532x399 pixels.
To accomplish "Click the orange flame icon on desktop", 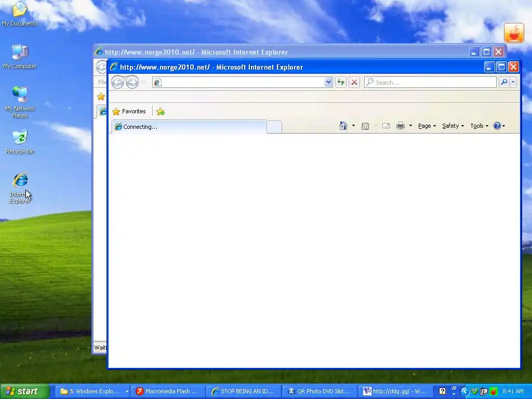I will [x=514, y=33].
